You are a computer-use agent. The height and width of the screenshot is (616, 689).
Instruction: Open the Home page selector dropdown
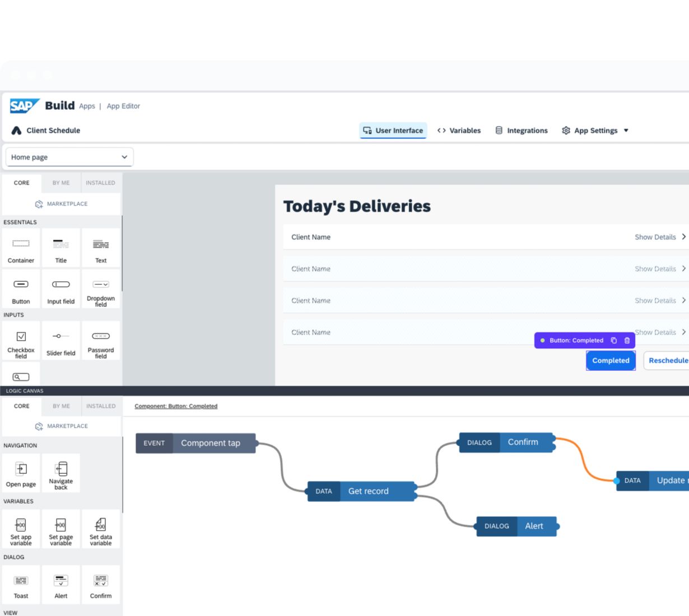[69, 157]
